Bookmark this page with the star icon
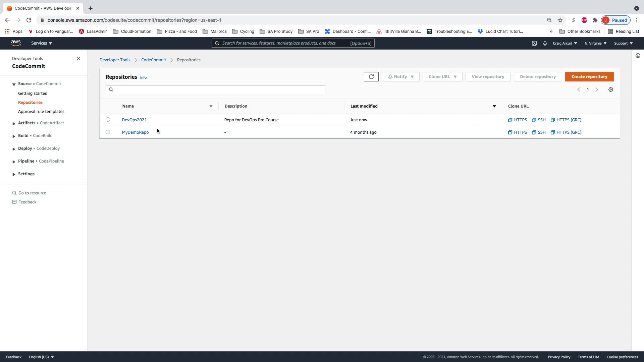 point(560,20)
